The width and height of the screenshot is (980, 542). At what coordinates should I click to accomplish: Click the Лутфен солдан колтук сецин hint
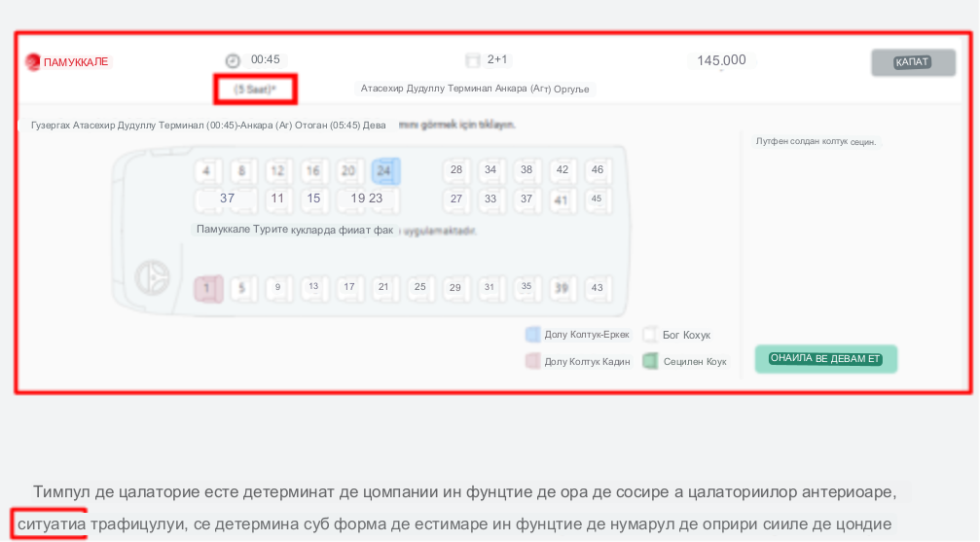tap(816, 142)
